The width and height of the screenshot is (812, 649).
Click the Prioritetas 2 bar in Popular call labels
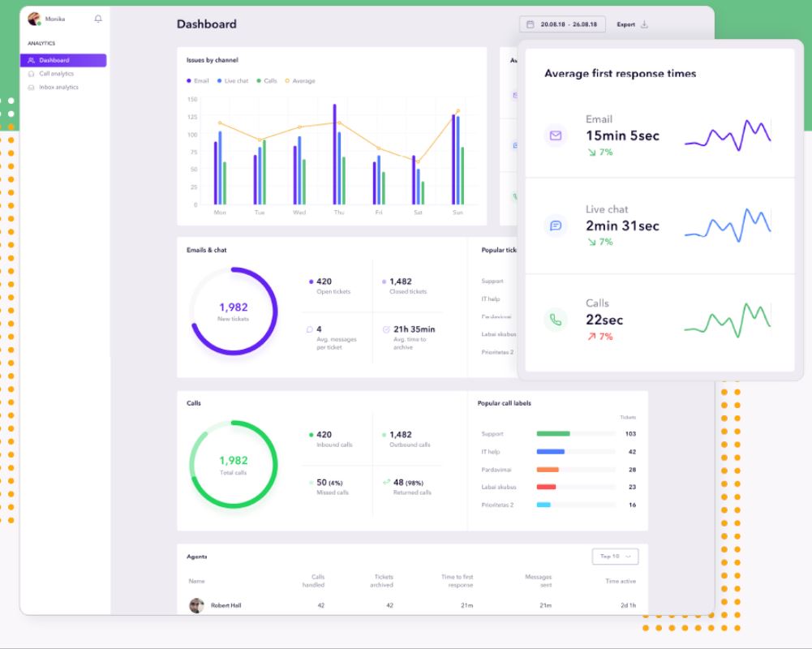point(543,505)
